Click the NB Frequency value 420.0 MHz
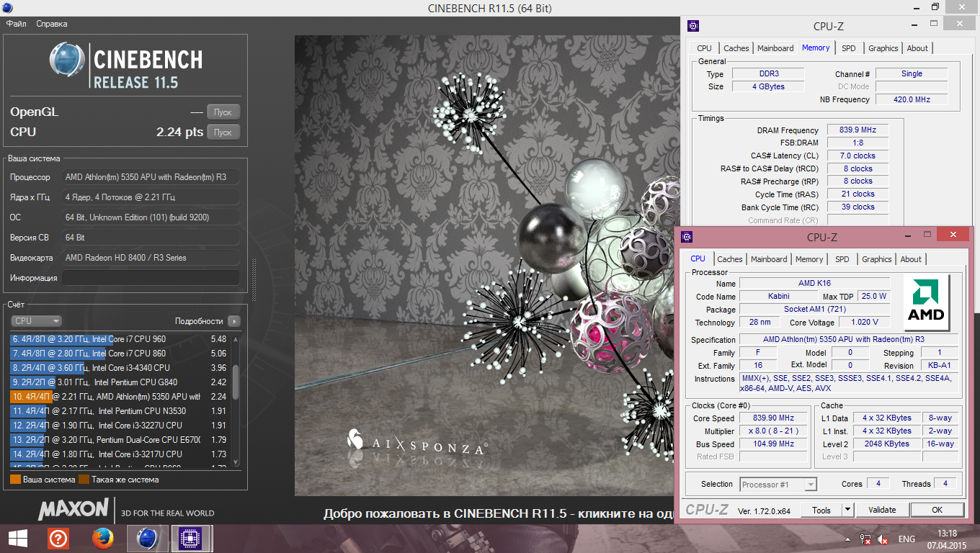The image size is (980, 553). coord(912,99)
